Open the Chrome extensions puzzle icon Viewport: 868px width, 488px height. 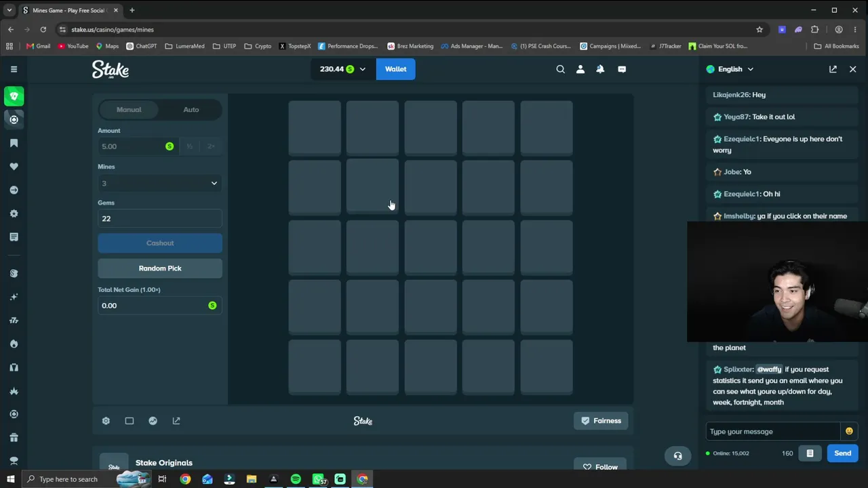click(815, 30)
